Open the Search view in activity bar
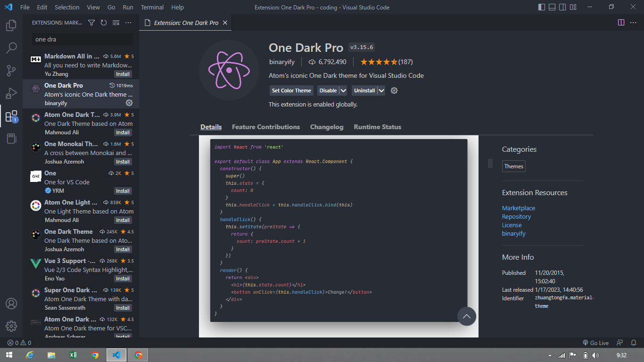The height and width of the screenshot is (362, 644). pyautogui.click(x=11, y=48)
